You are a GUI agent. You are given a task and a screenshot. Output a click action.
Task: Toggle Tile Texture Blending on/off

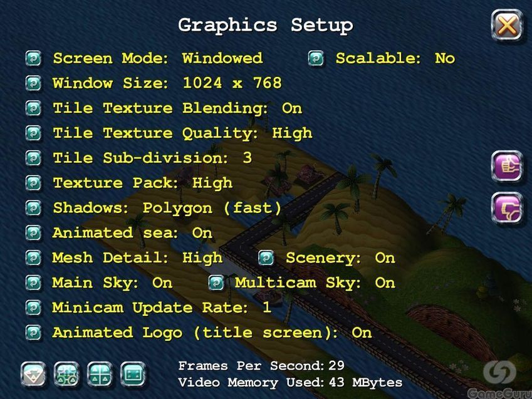coord(34,108)
